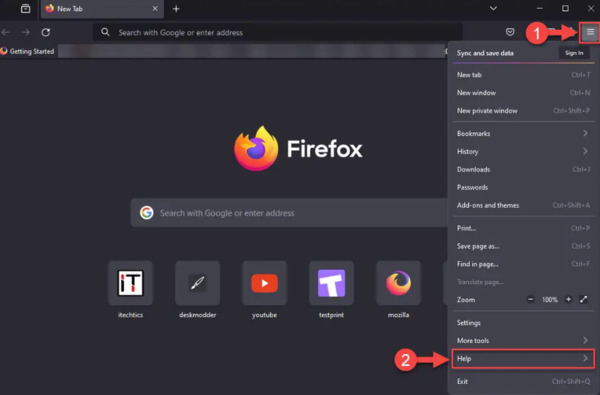This screenshot has height=395, width=600.
Task: Reload the current page
Action: (46, 33)
